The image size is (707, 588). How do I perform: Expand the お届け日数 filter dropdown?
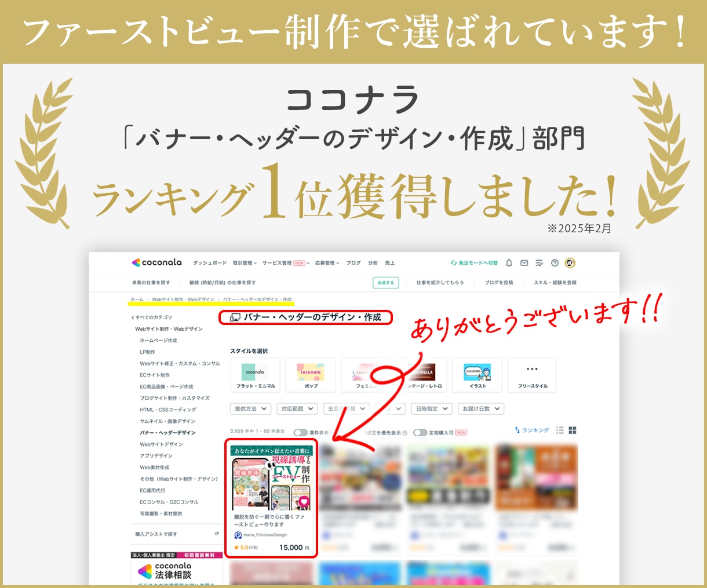point(480,408)
